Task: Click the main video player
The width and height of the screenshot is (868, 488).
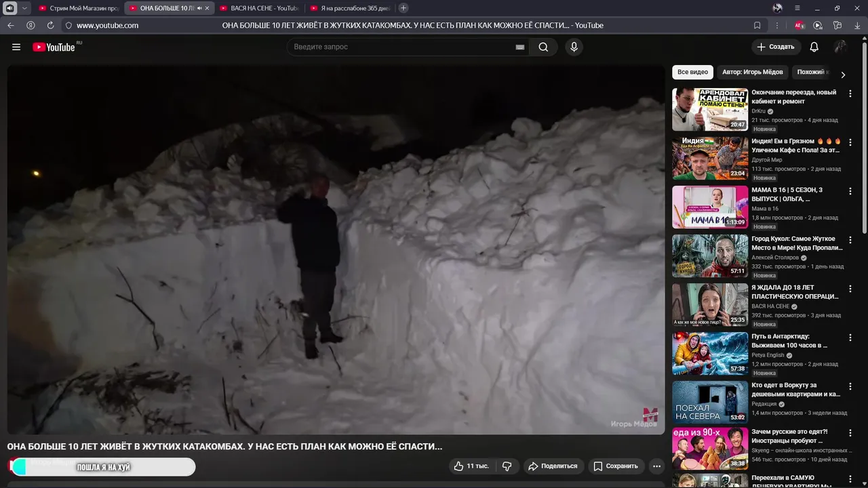Action: pos(336,249)
